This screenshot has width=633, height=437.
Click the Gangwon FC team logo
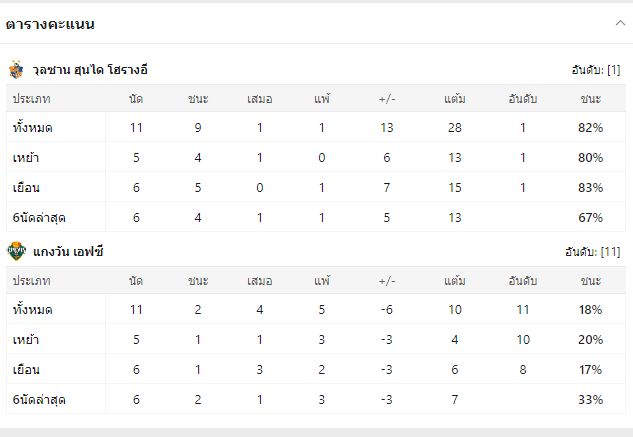point(16,252)
